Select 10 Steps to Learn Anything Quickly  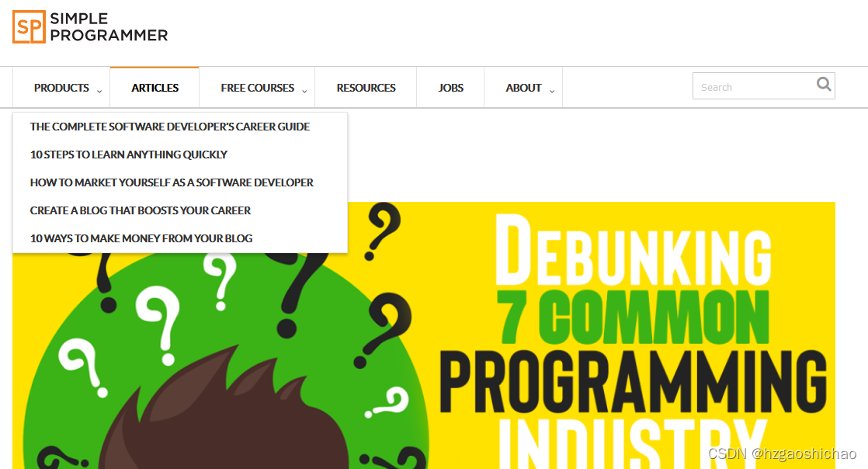128,155
